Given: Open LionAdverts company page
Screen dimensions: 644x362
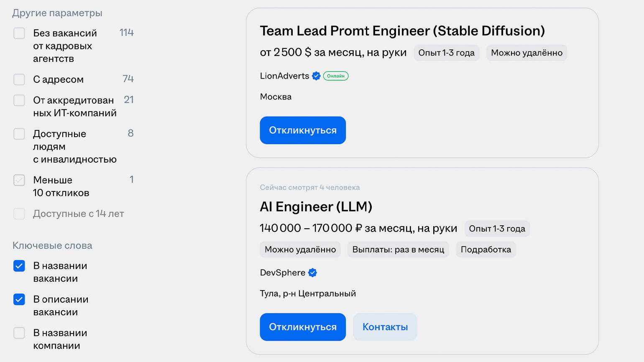Looking at the screenshot, I should pos(284,76).
